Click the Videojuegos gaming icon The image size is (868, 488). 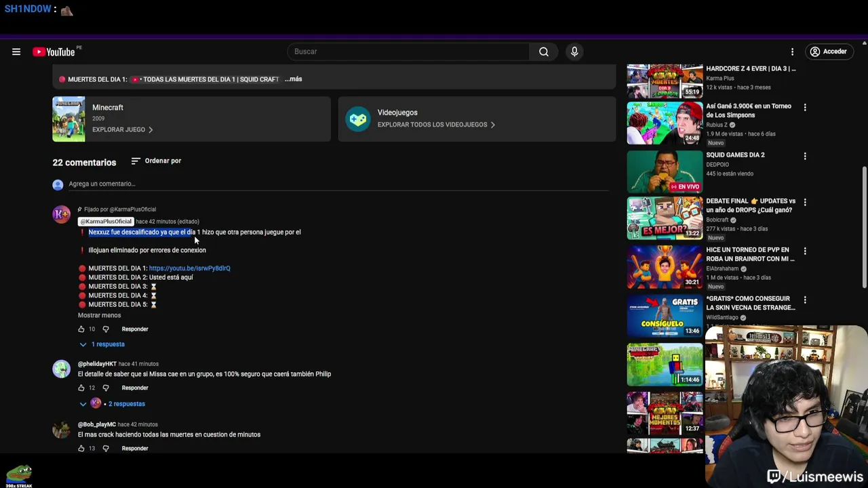click(x=357, y=119)
